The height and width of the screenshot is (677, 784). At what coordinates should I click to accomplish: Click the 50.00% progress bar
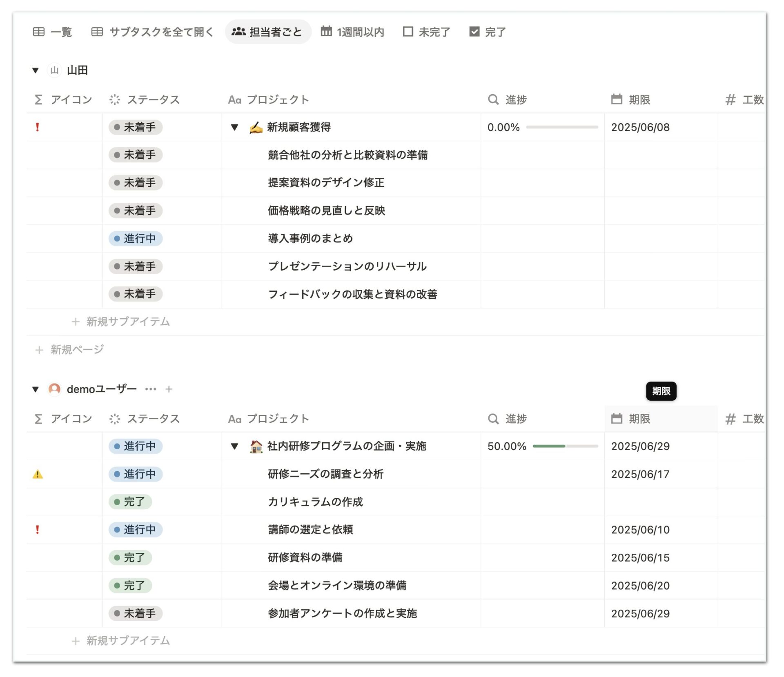point(565,446)
